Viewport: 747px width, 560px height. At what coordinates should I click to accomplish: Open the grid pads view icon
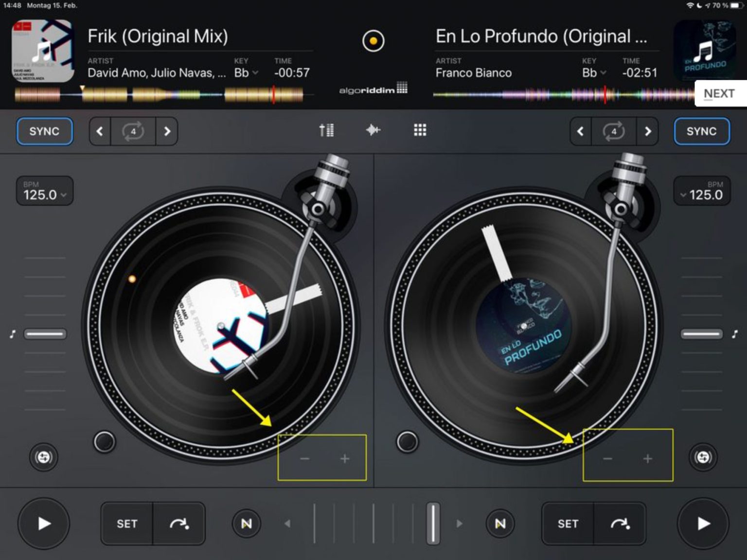(x=419, y=130)
